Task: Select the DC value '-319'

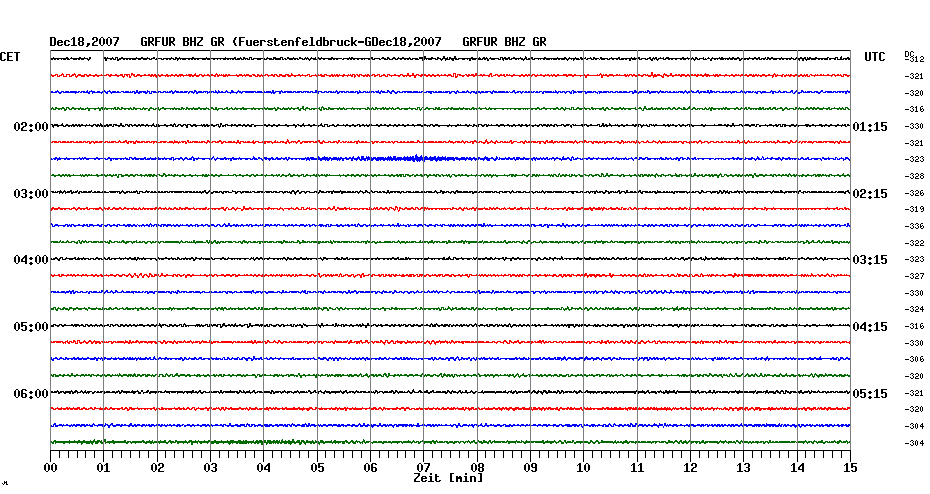Action: click(914, 209)
